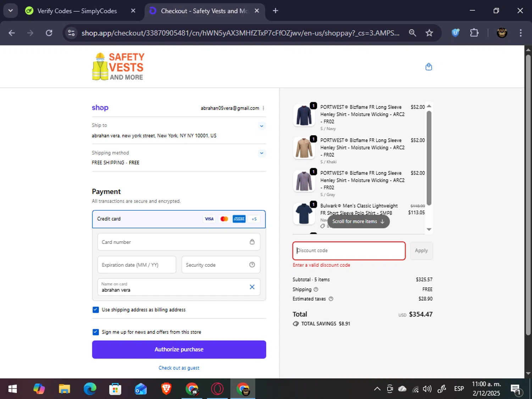
Task: Close the Checkout tab
Action: point(257,11)
